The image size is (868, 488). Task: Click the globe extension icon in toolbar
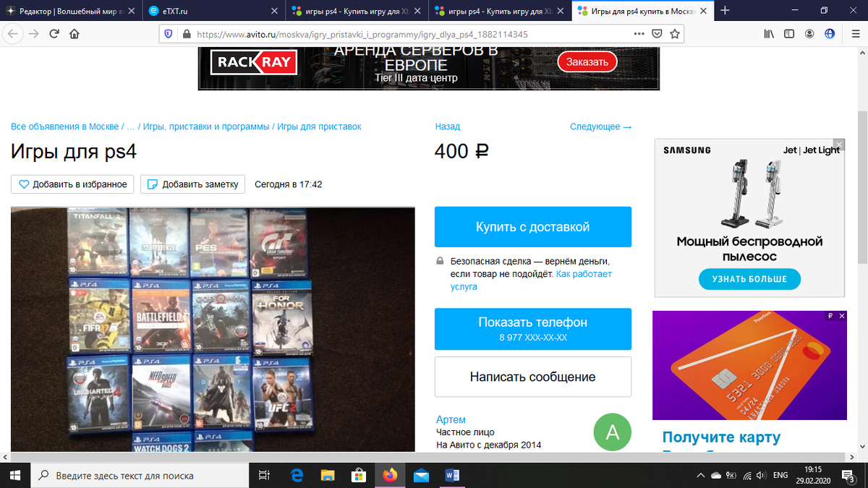point(830,33)
